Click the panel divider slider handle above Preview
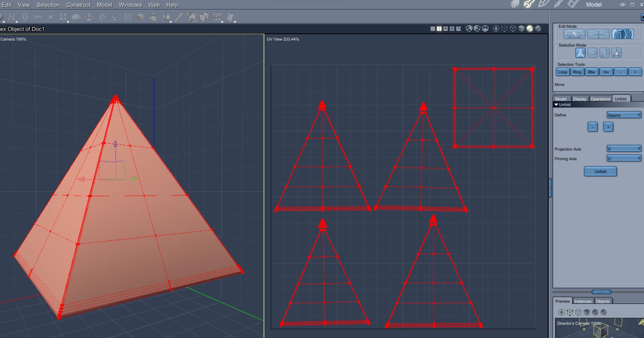The height and width of the screenshot is (338, 644). [601, 292]
